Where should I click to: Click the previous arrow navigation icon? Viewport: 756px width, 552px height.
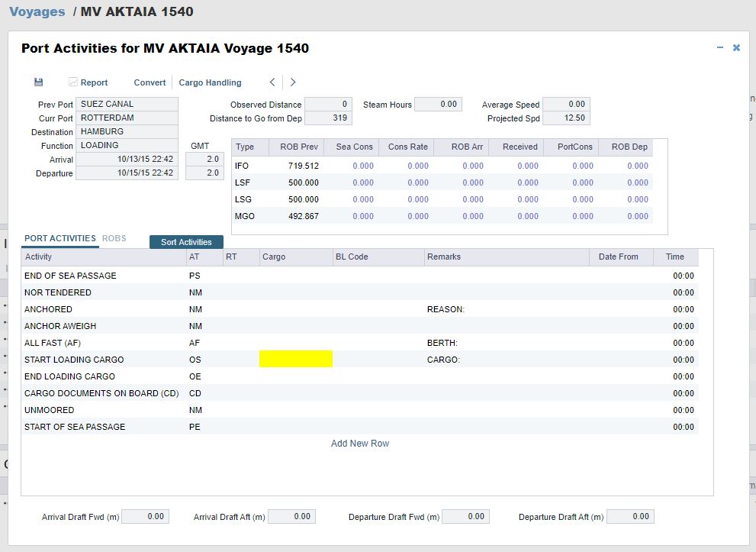272,82
